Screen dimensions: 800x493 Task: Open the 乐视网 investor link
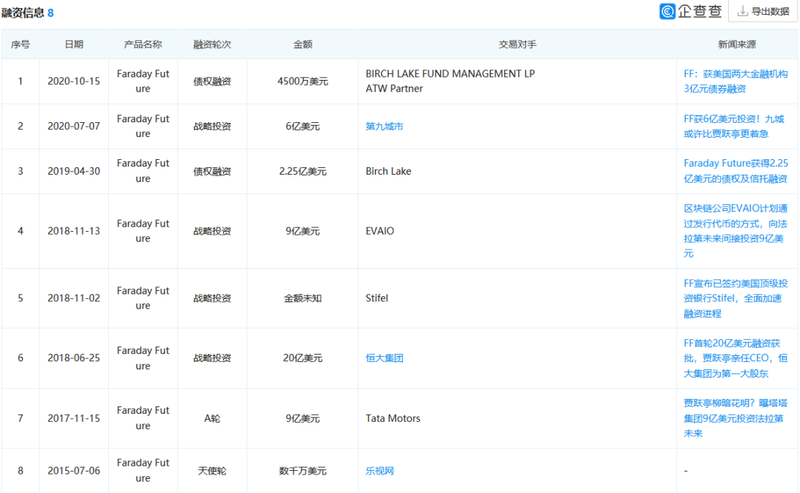[380, 470]
